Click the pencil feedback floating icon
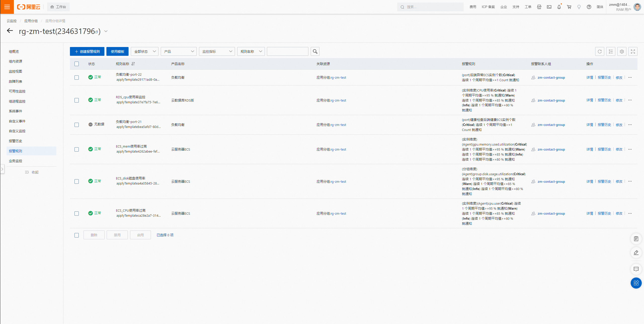 (x=636, y=253)
